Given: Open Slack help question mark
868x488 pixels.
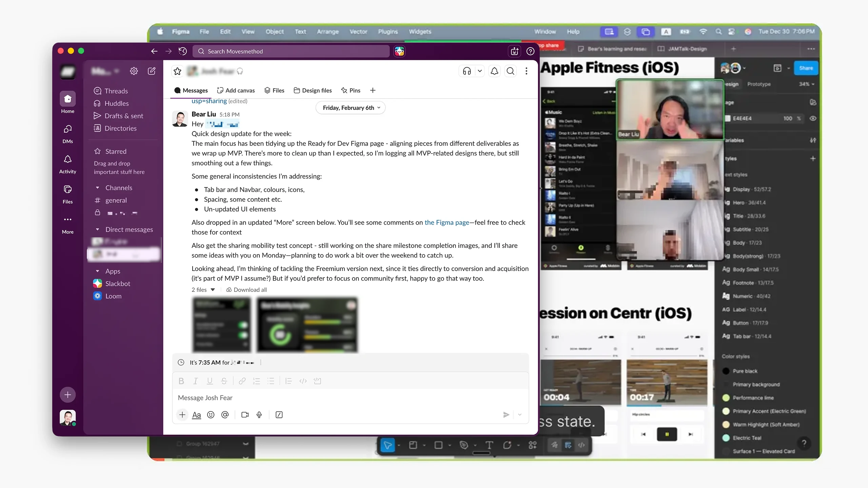Looking at the screenshot, I should click(530, 51).
